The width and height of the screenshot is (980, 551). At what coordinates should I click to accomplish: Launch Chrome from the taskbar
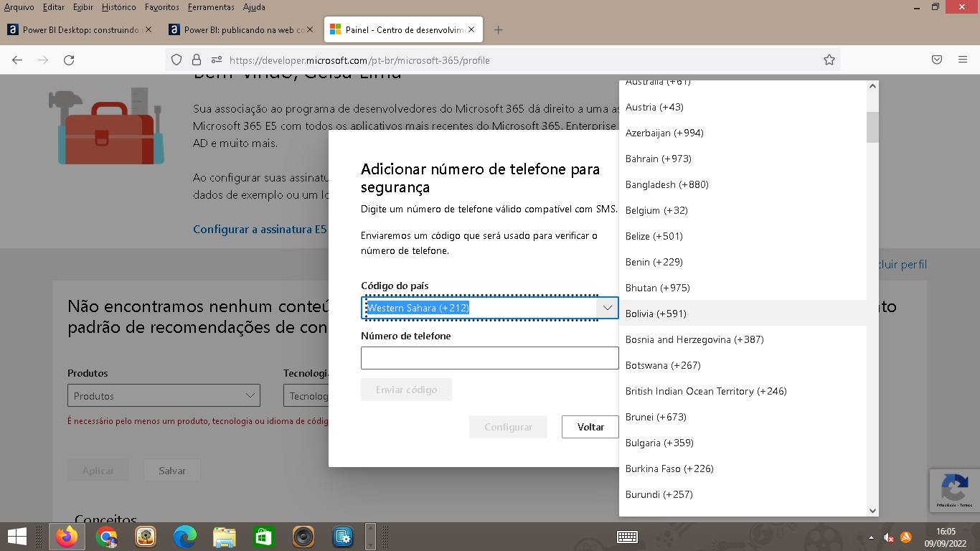tap(107, 537)
